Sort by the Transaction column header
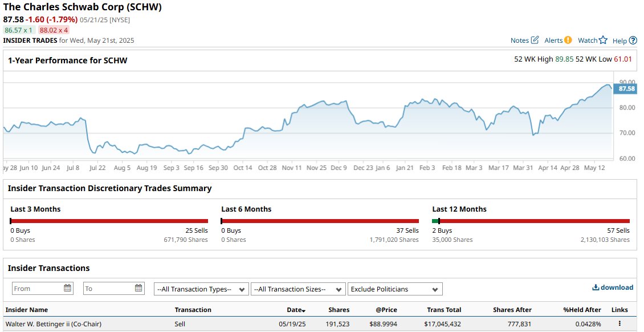The width and height of the screenshot is (644, 332). point(193,310)
